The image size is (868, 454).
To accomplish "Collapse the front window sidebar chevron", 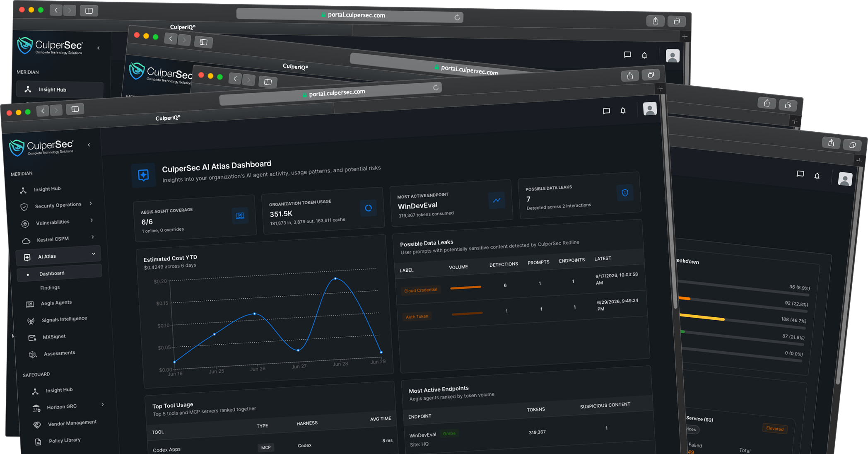I will (89, 145).
